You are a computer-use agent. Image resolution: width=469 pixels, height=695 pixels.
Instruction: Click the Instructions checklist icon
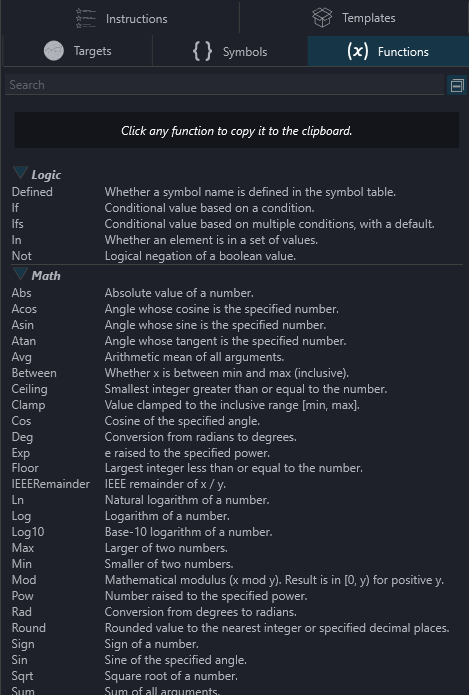[x=85, y=18]
